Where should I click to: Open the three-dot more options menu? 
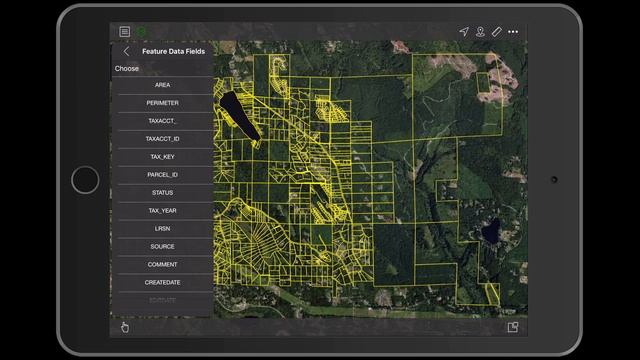click(x=513, y=31)
